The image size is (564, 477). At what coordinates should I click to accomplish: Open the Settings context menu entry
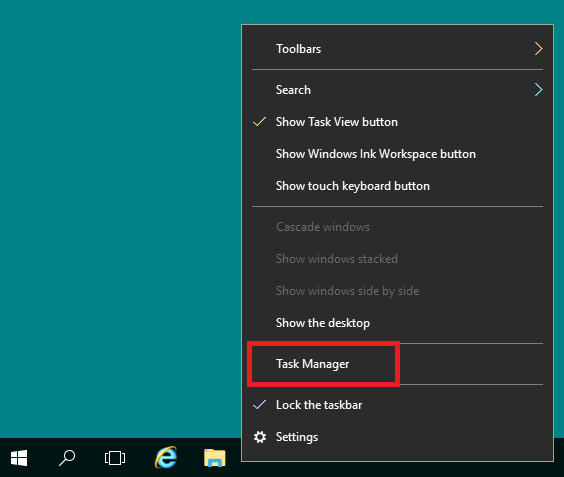(x=397, y=437)
